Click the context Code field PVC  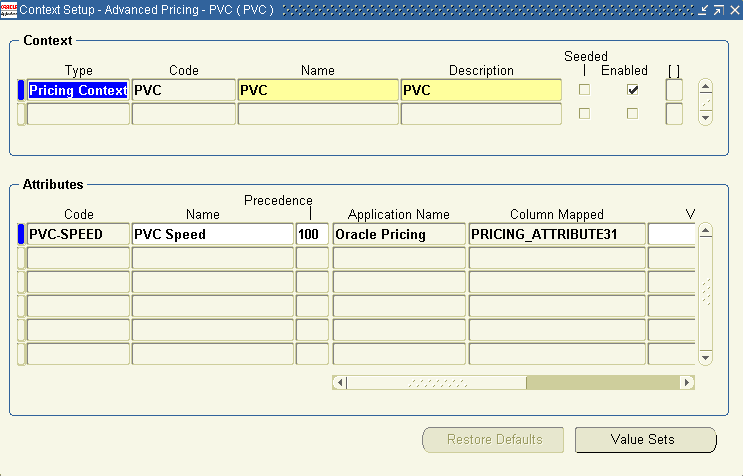click(x=184, y=90)
